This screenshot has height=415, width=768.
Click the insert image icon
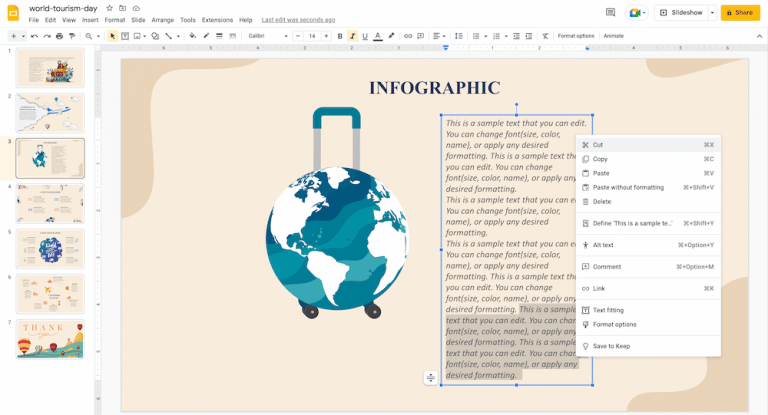click(137, 36)
